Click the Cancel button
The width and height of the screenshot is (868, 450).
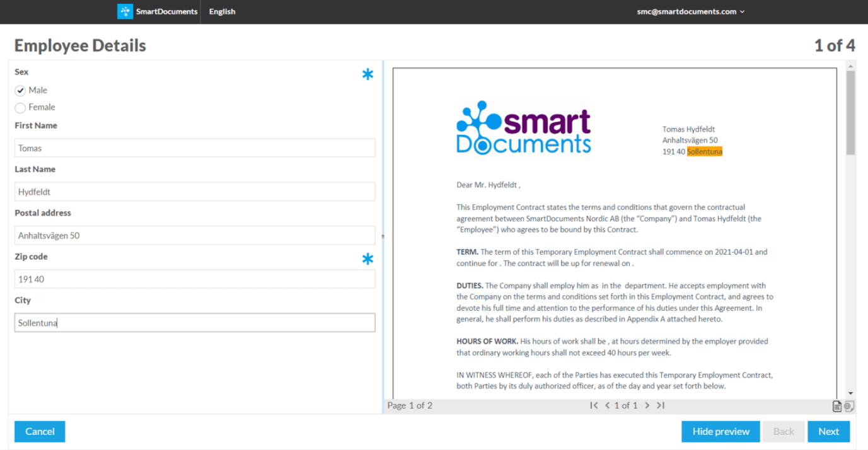(x=40, y=432)
